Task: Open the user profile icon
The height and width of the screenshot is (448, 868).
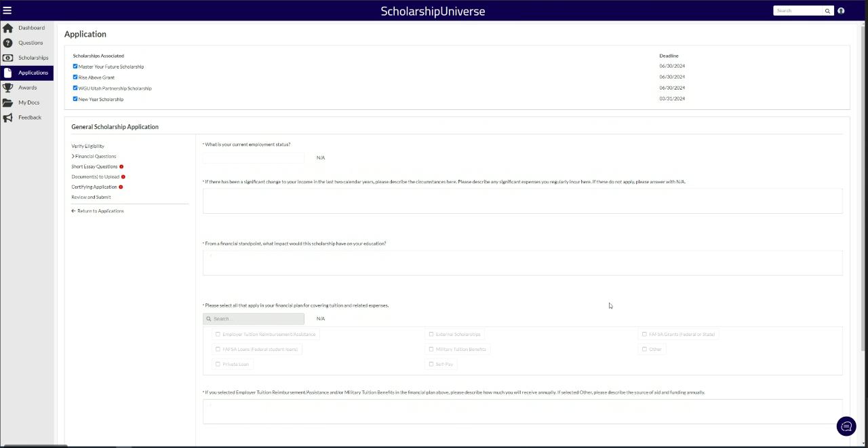Action: [x=841, y=11]
